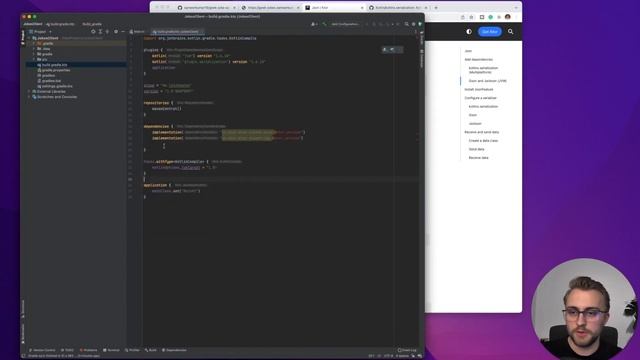This screenshot has width=640, height=360.
Task: Open Search Everywhere magnifier in IDE
Action: [x=407, y=24]
